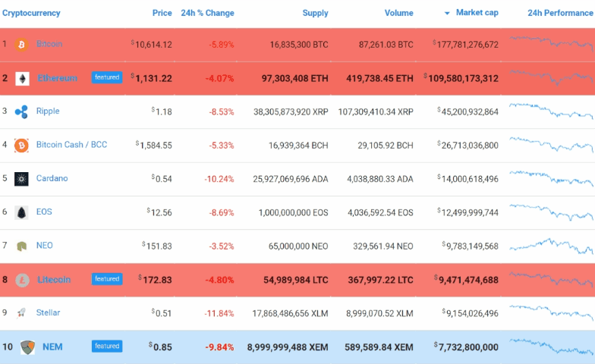Click the featured badge next to Ethereum
The image size is (595, 364).
pos(107,77)
